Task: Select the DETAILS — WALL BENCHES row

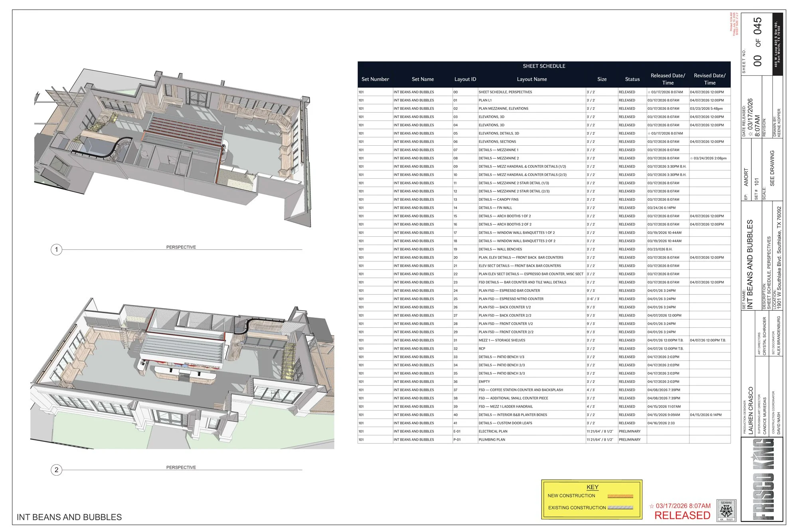Action: coord(544,249)
